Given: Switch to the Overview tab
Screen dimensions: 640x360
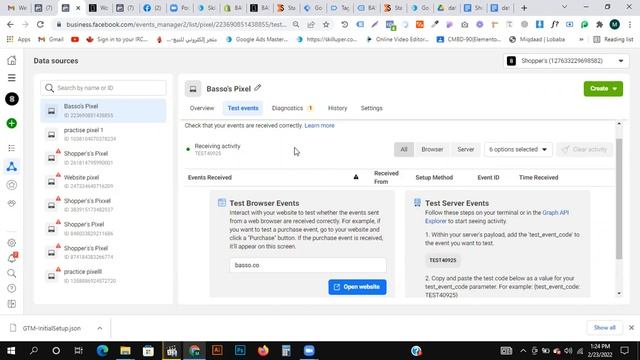Looking at the screenshot, I should click(202, 108).
